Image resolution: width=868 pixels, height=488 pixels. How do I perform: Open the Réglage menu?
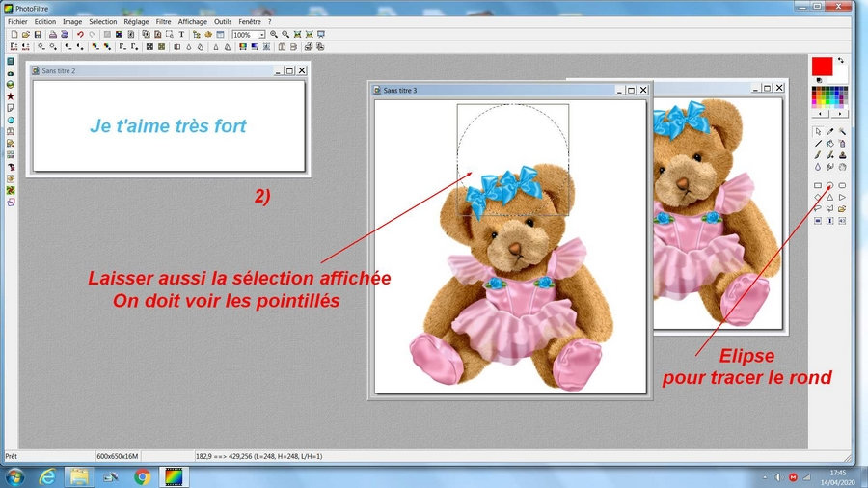point(136,21)
